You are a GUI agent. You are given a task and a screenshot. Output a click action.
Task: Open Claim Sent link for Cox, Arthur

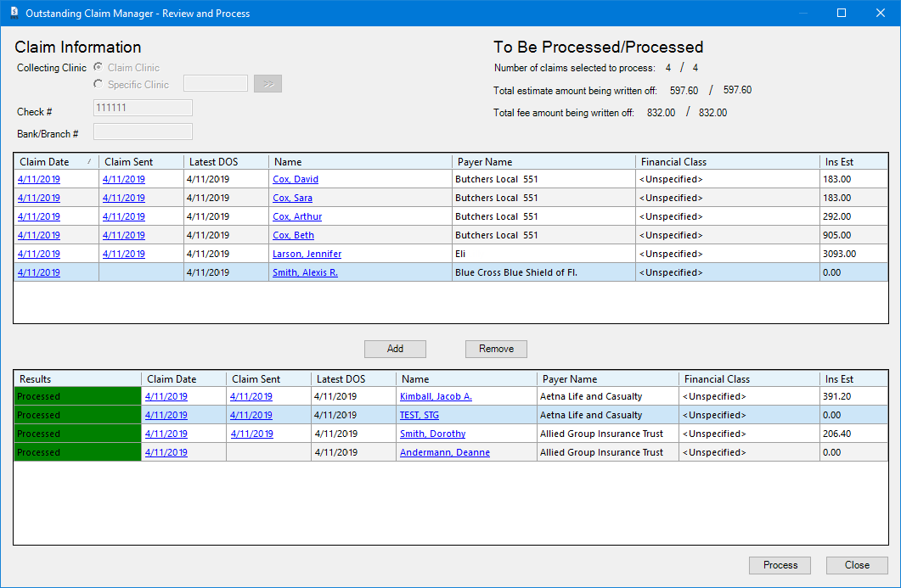[123, 216]
